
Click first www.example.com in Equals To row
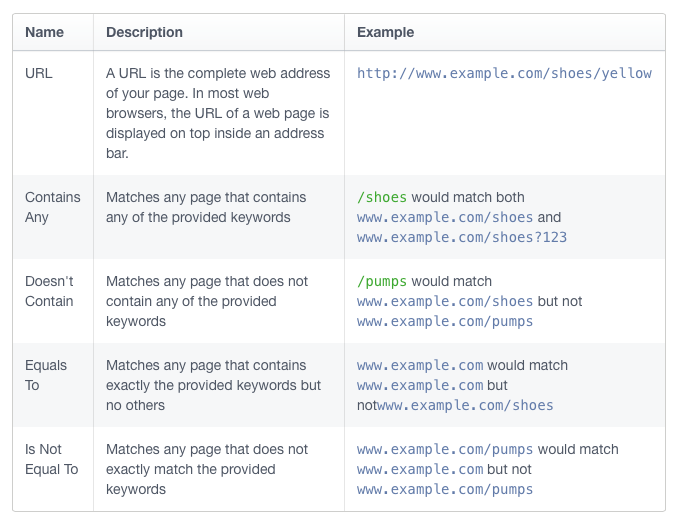pyautogui.click(x=420, y=366)
